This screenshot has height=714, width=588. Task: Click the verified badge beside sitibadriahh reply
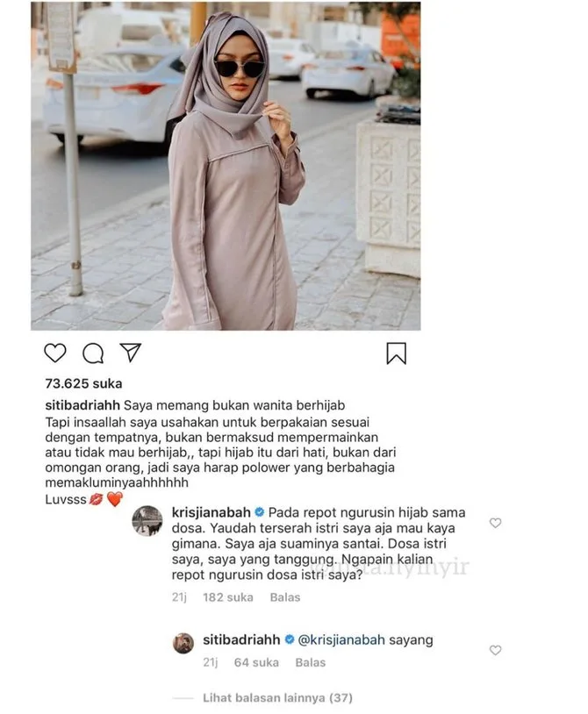(x=290, y=639)
